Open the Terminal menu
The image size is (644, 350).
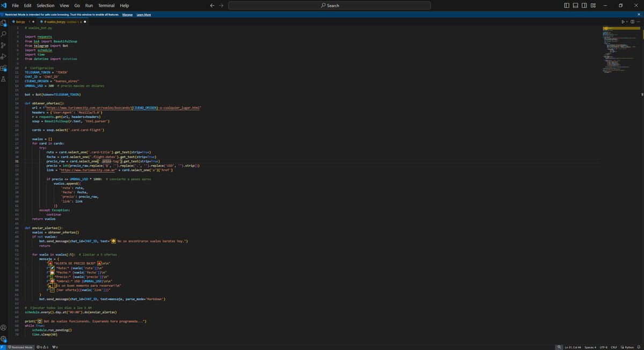(106, 5)
